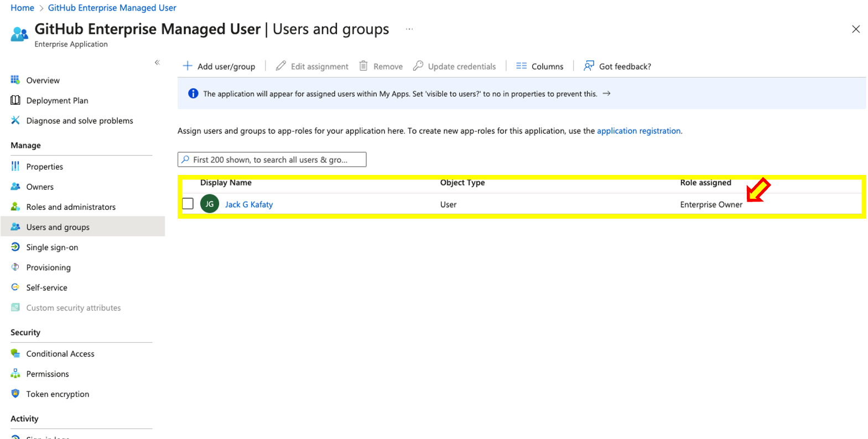Click the search magnifier icon in filter box

coord(185,159)
